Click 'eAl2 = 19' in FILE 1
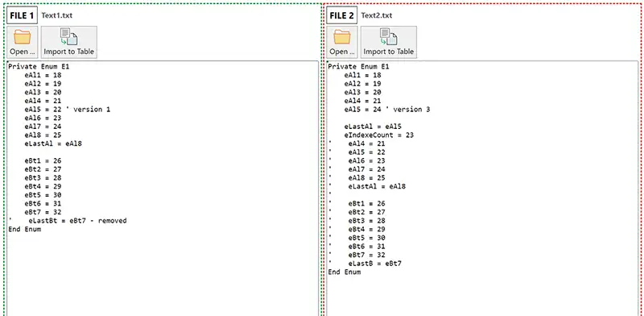644x316 pixels. tap(43, 84)
